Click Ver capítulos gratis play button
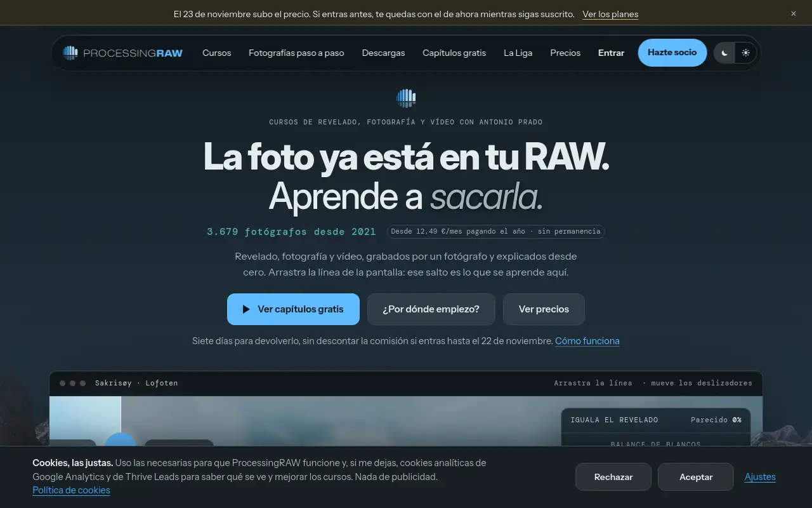Image resolution: width=812 pixels, height=508 pixels. [x=293, y=309]
